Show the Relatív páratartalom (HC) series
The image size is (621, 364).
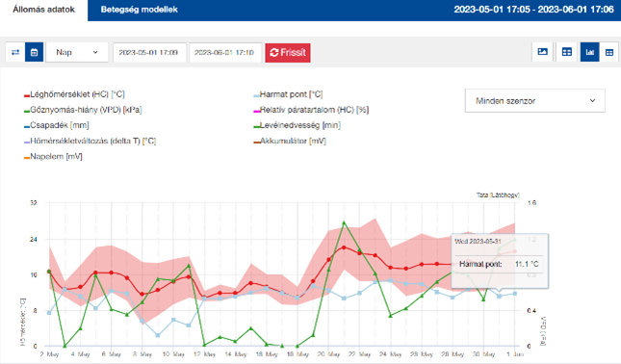[311, 110]
